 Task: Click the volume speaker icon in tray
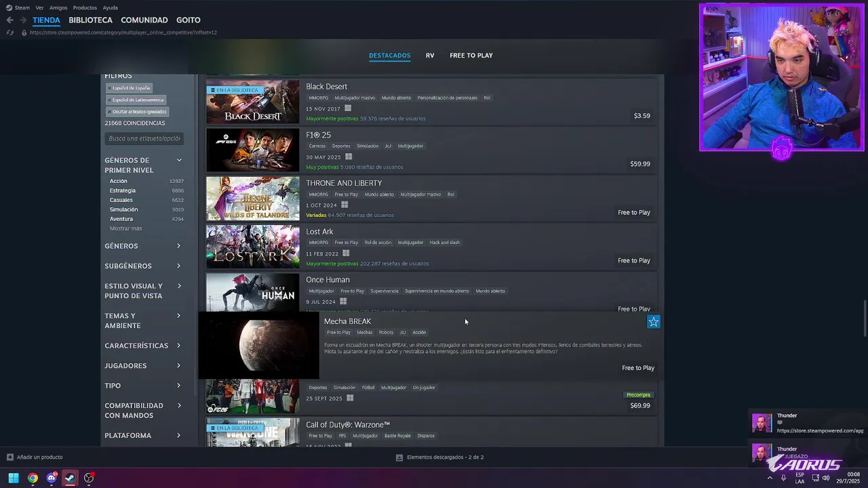pyautogui.click(x=826, y=478)
